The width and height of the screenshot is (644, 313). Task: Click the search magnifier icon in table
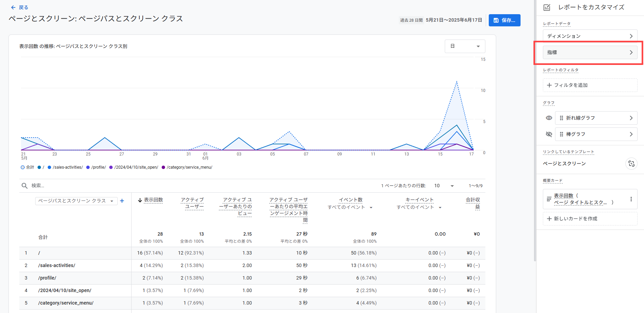pyautogui.click(x=24, y=186)
